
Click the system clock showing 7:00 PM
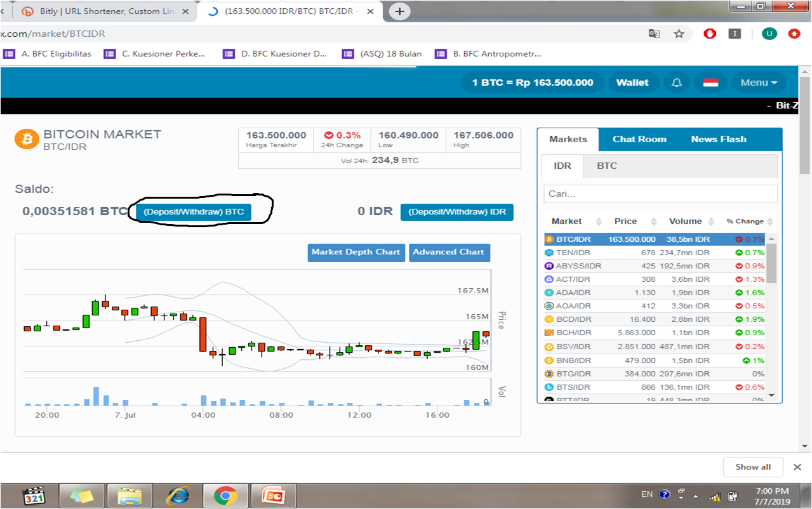(773, 496)
